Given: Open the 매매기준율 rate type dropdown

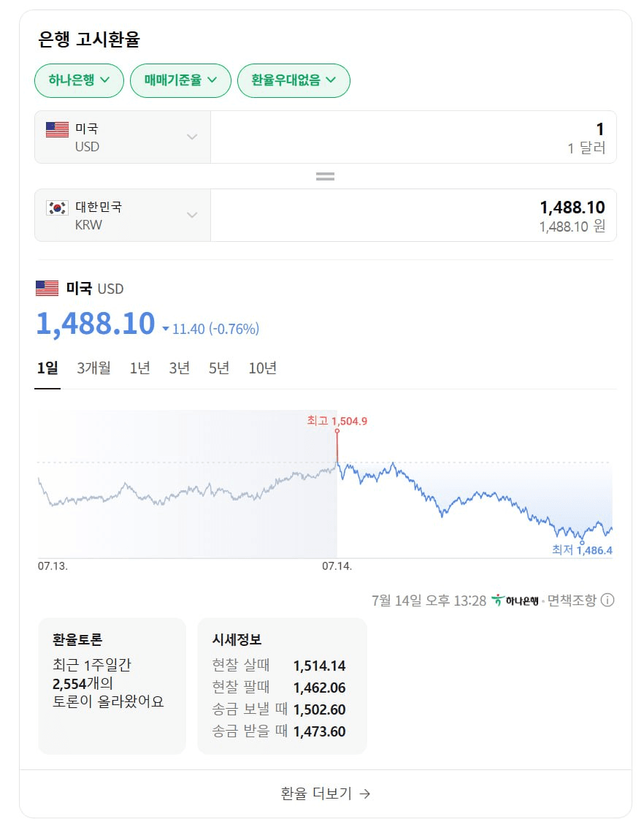Looking at the screenshot, I should (x=180, y=80).
